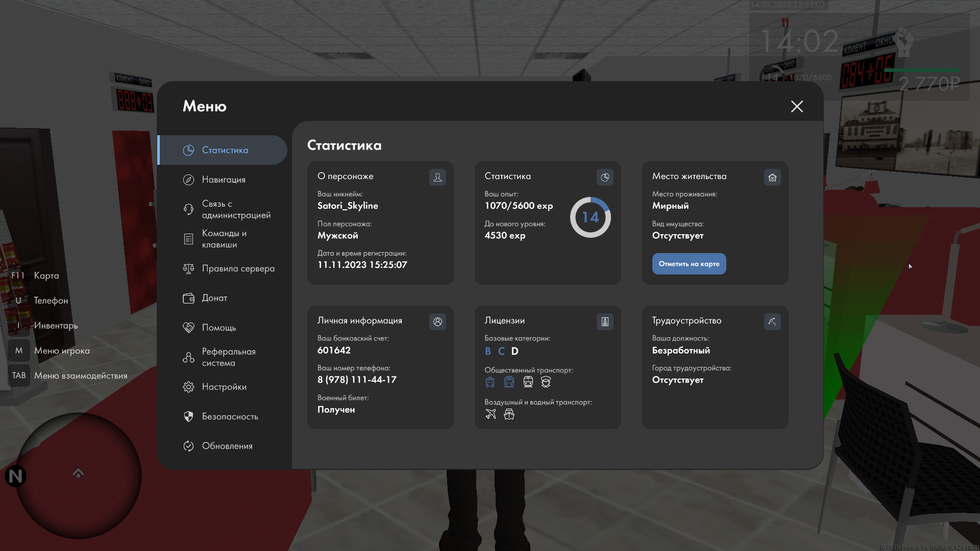The height and width of the screenshot is (551, 980).
Task: Click the ID icon in Личная информация card
Action: [437, 322]
